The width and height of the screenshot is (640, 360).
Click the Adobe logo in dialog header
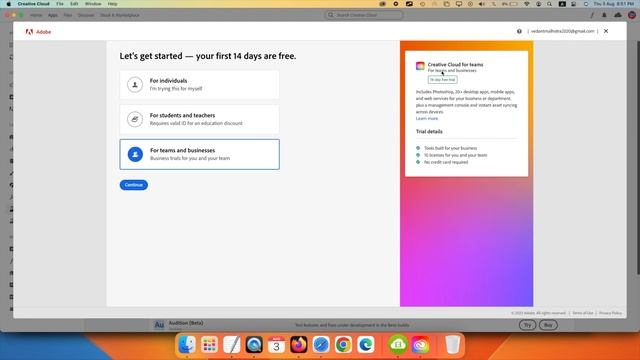tap(38, 31)
